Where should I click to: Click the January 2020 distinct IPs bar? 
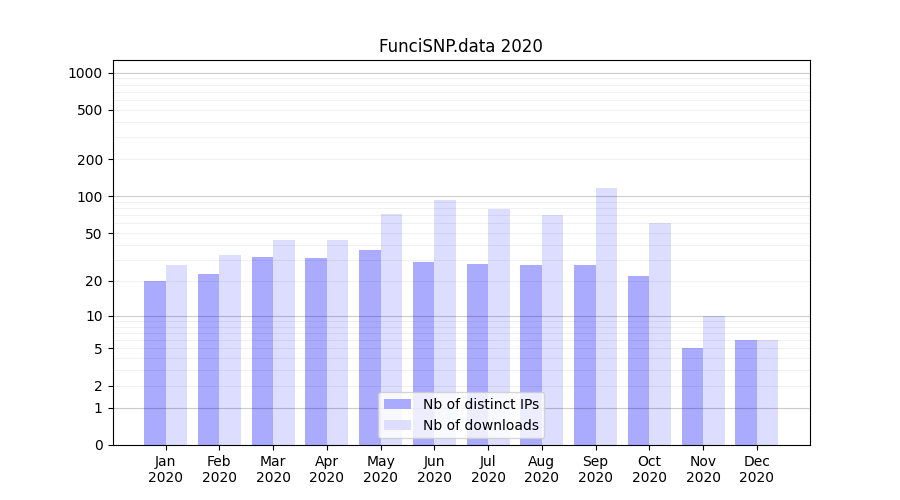click(155, 362)
